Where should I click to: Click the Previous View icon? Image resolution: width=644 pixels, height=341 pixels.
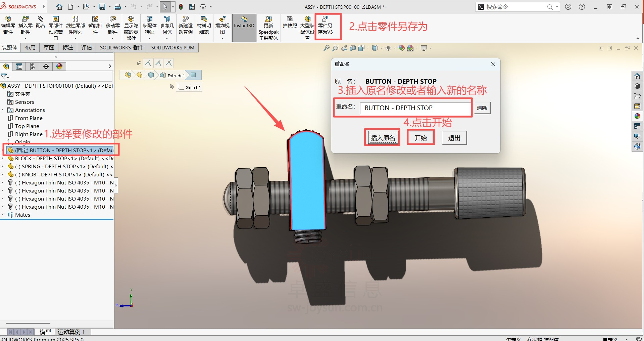tap(344, 48)
